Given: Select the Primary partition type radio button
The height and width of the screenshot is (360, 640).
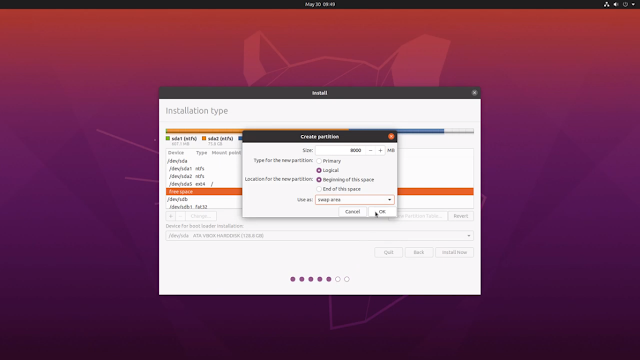Looking at the screenshot, I should click(x=319, y=161).
